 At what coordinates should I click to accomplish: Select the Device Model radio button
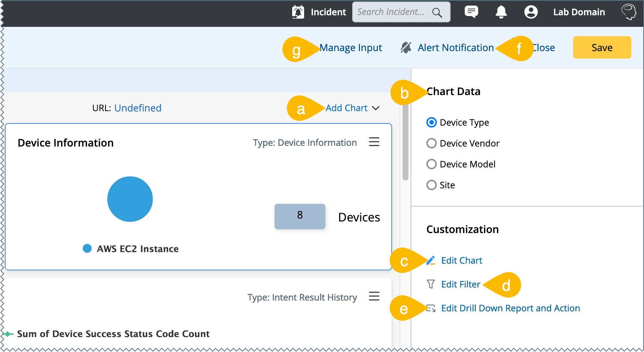point(431,164)
